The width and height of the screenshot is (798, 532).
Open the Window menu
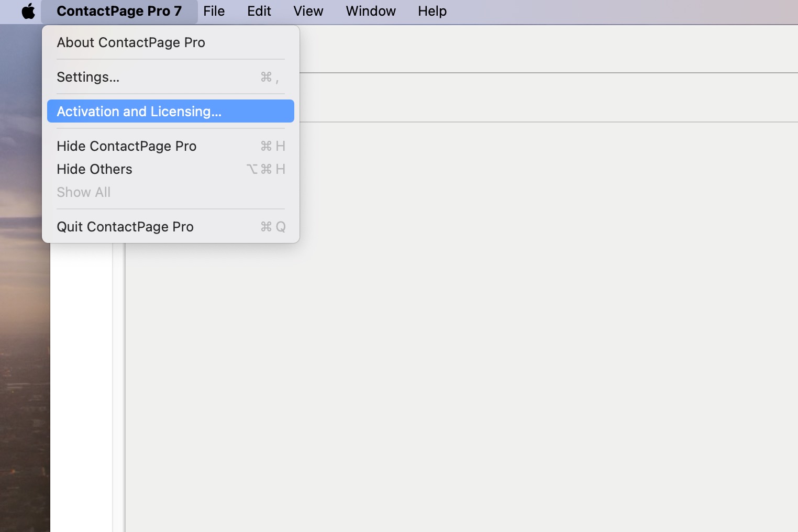pos(370,11)
